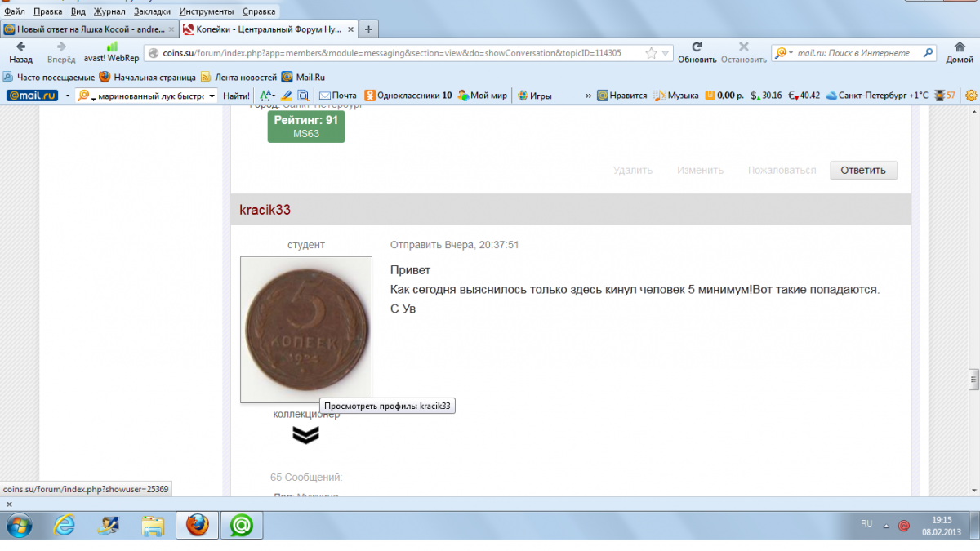Click the dollar rate 30.16
This screenshot has width=980, height=551.
tap(766, 96)
